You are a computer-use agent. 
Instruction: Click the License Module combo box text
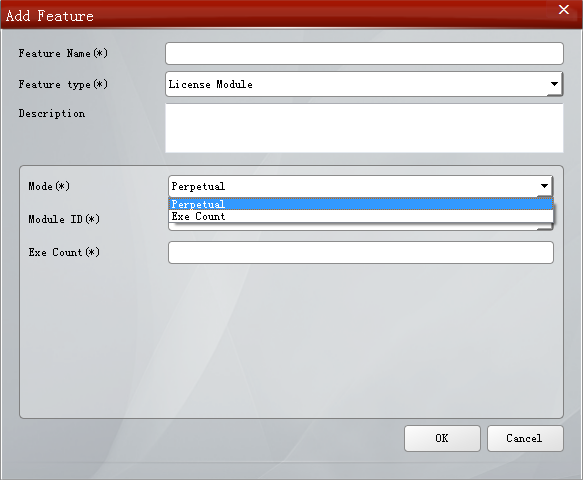[210, 84]
